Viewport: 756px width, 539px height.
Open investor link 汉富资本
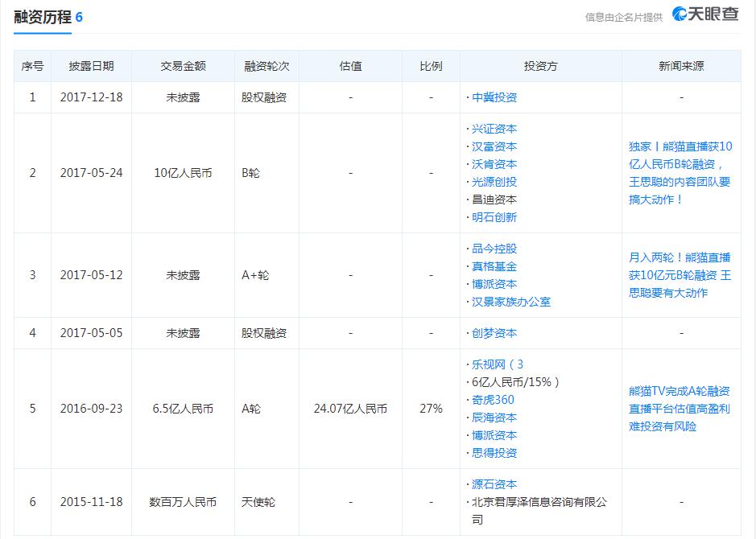(x=494, y=146)
